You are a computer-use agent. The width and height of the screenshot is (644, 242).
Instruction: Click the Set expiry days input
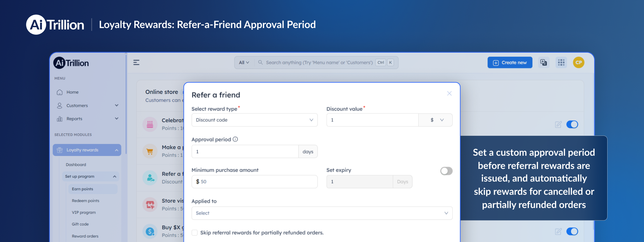[x=360, y=182]
